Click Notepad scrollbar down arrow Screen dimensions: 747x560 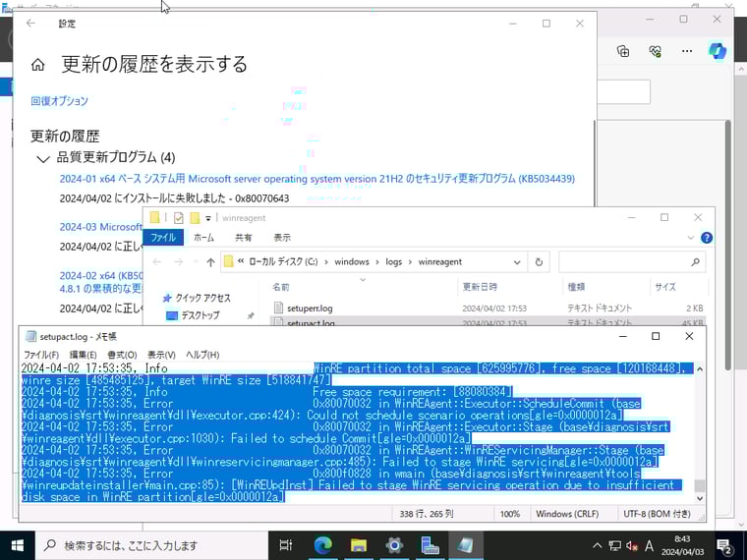(700, 498)
